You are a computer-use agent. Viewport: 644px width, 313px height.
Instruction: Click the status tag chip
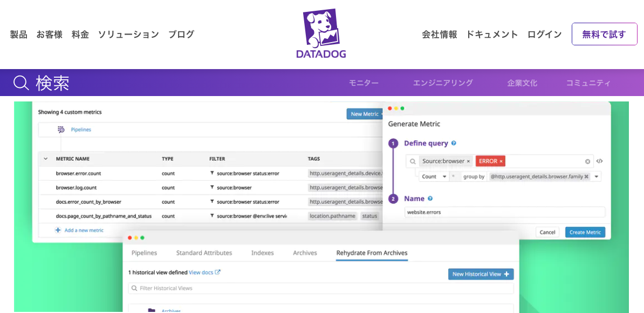pos(369,216)
